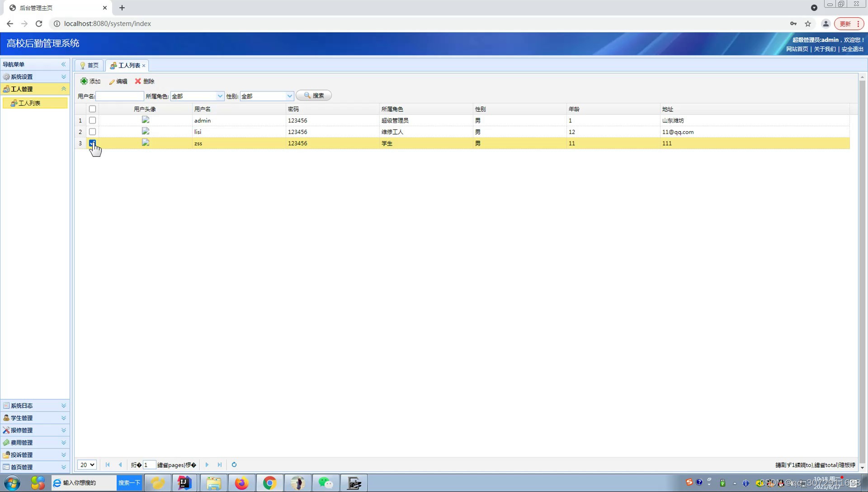This screenshot has width=868, height=492.
Task: Reload the browser page
Action: coord(39,24)
